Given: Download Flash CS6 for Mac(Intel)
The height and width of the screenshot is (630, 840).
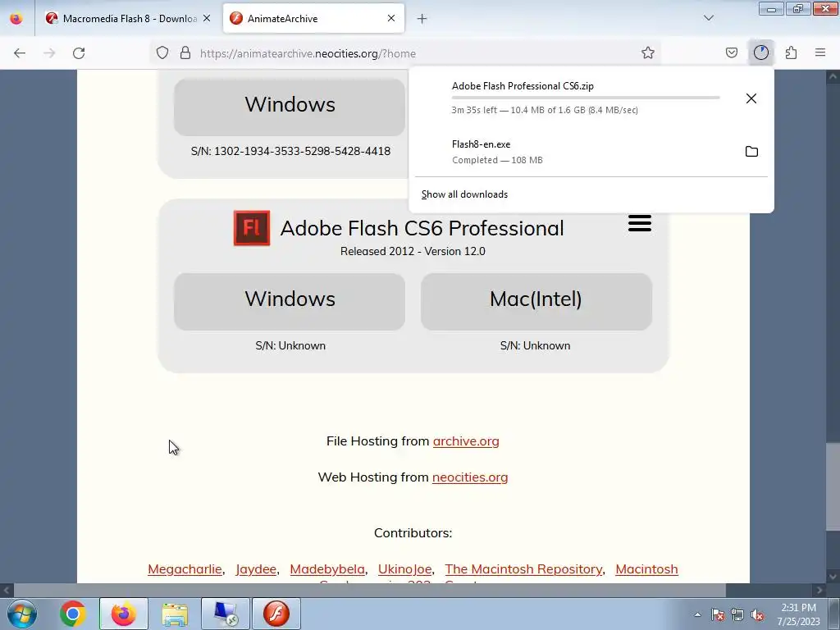Looking at the screenshot, I should click(536, 302).
